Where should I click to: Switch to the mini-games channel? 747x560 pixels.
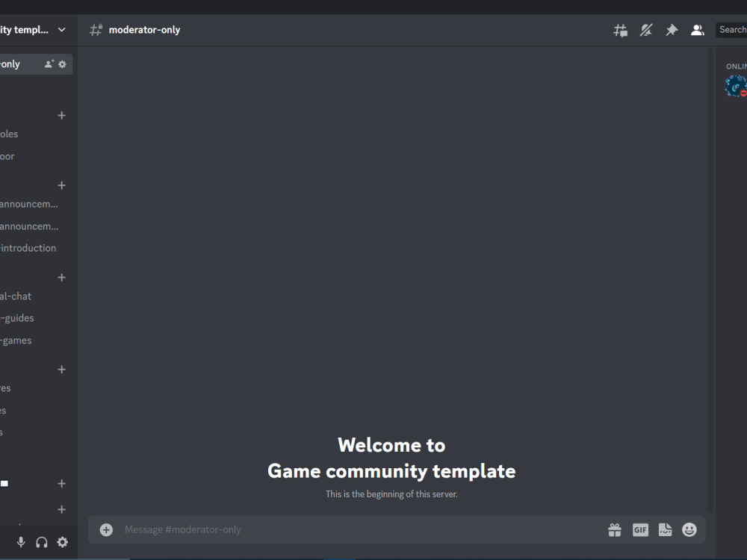coord(16,340)
